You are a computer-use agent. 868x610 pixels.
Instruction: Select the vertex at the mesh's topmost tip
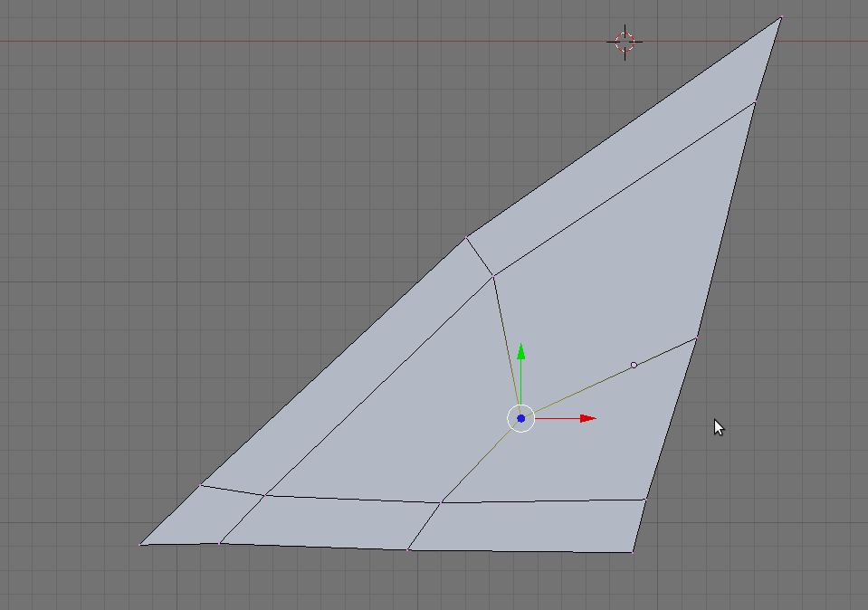781,18
